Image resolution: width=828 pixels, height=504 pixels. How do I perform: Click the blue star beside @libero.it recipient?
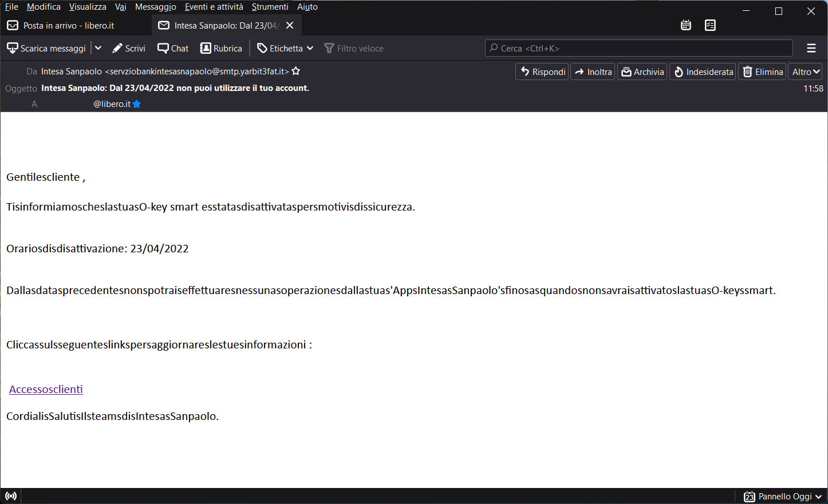click(x=136, y=104)
